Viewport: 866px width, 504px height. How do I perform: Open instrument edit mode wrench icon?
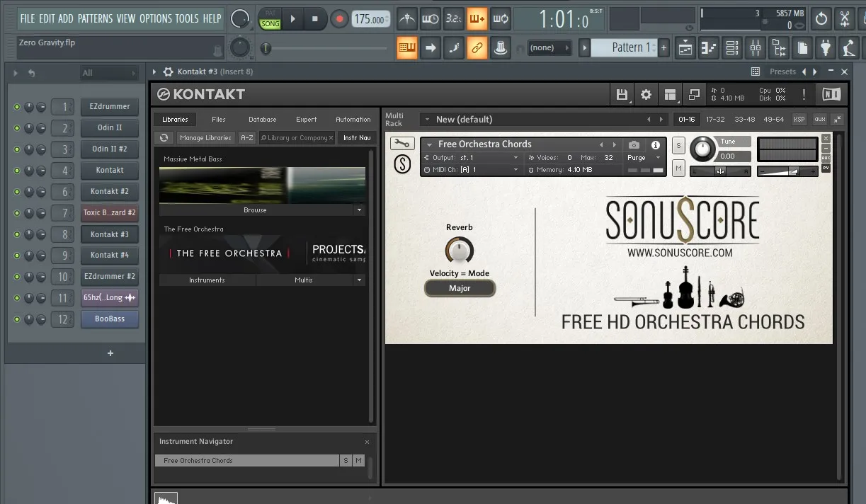pyautogui.click(x=401, y=144)
